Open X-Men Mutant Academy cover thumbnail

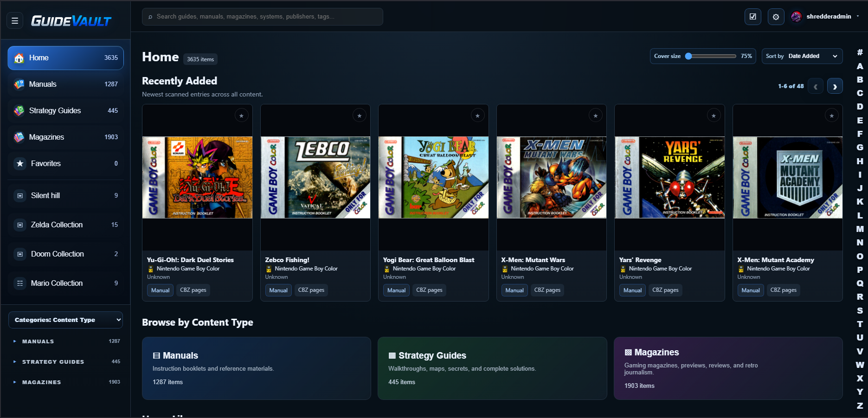788,178
